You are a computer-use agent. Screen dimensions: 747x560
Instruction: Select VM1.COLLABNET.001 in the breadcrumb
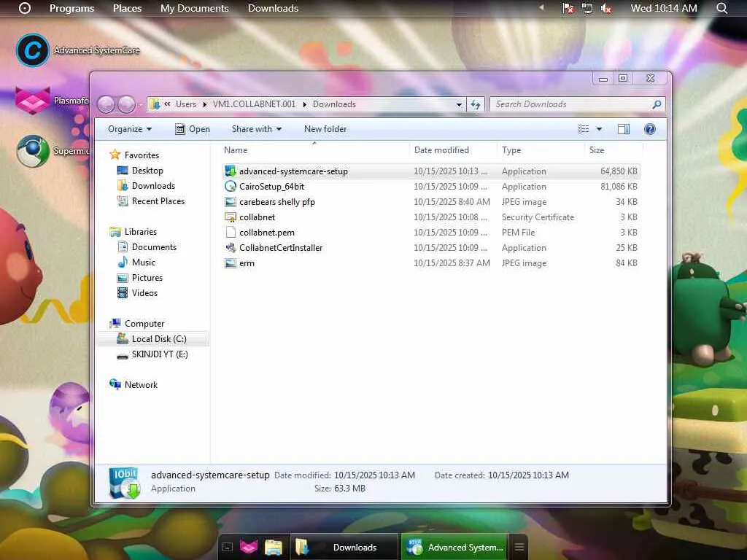click(x=254, y=104)
